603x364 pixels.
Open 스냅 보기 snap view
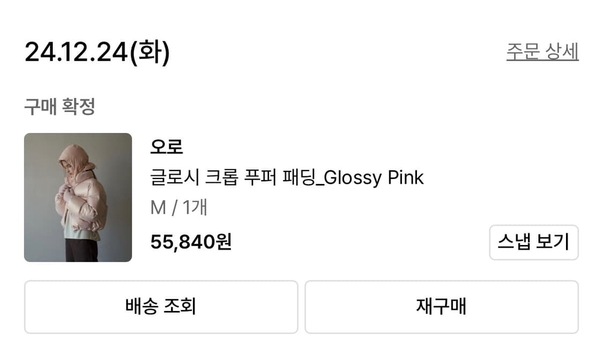534,242
